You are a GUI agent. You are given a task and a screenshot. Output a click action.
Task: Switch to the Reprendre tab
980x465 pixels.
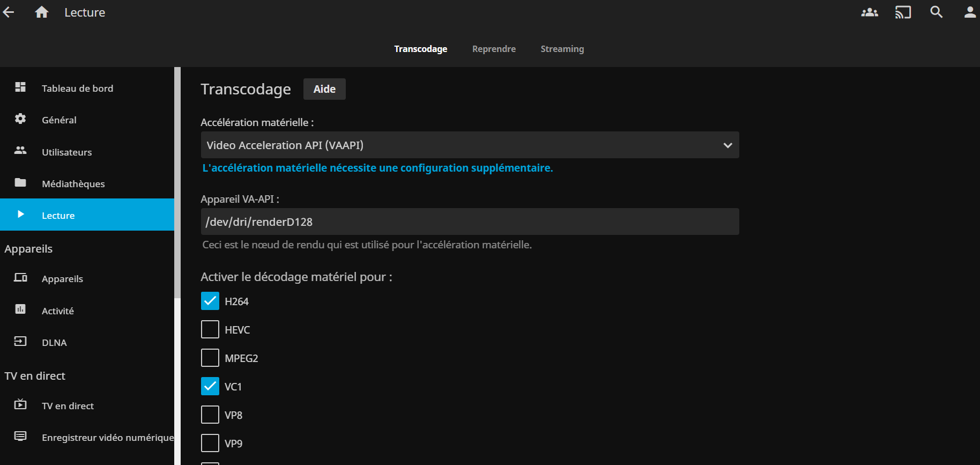(494, 49)
